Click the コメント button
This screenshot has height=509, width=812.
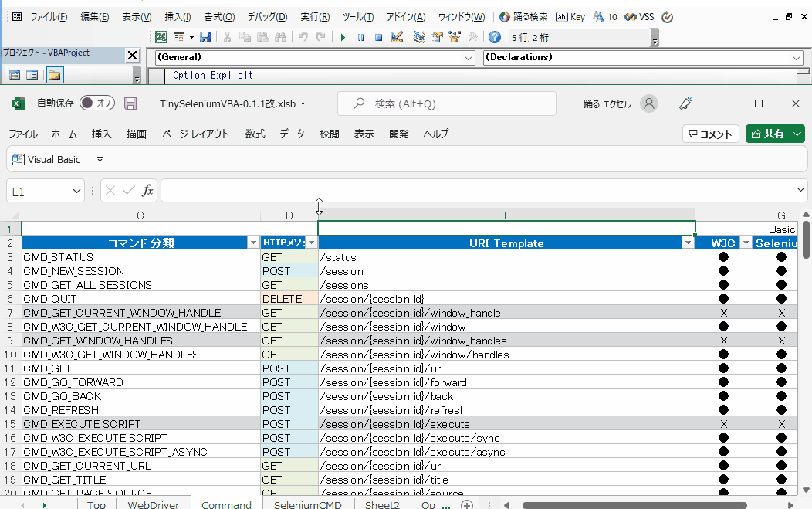(710, 134)
